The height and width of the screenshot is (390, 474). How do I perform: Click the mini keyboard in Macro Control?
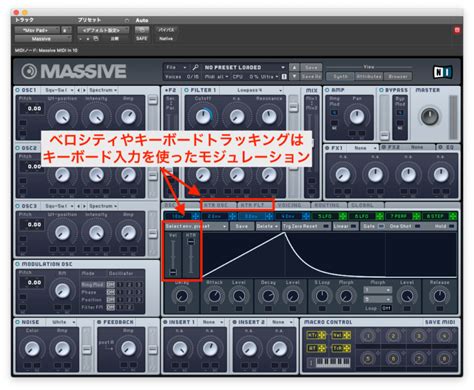coord(332,362)
